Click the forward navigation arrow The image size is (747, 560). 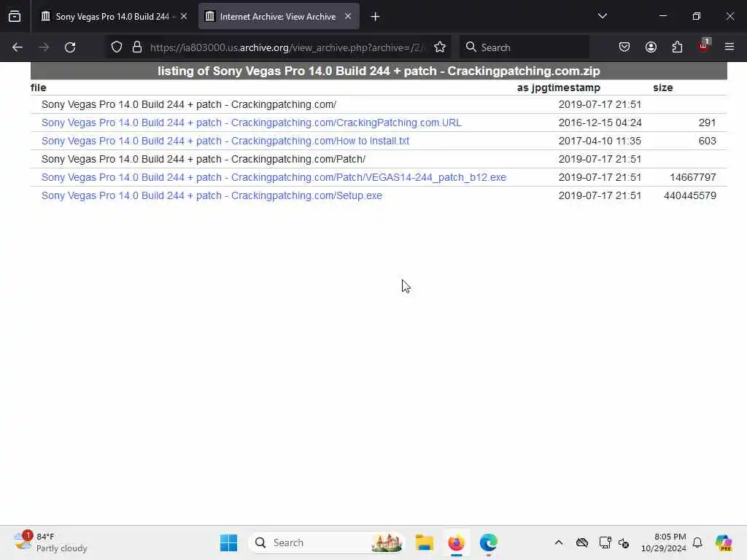(x=44, y=47)
